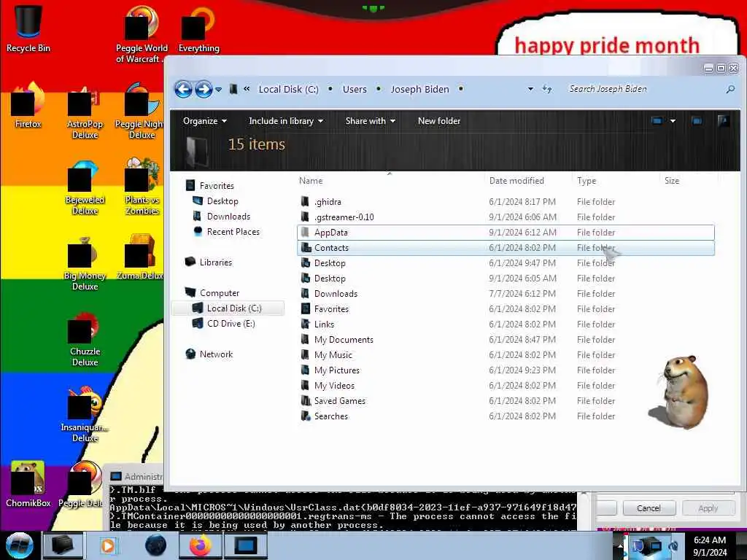Select the Desktop folder dated 6/1/2024

506,262
